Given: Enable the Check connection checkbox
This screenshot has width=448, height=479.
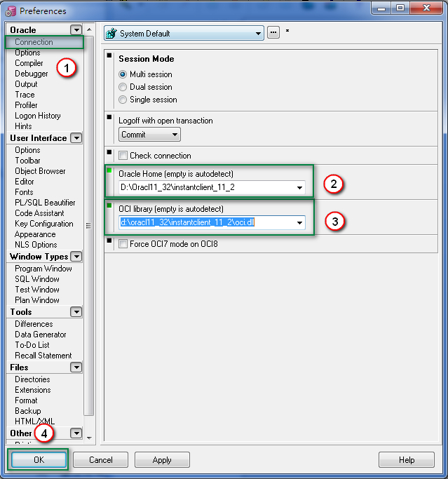Looking at the screenshot, I should tap(123, 156).
